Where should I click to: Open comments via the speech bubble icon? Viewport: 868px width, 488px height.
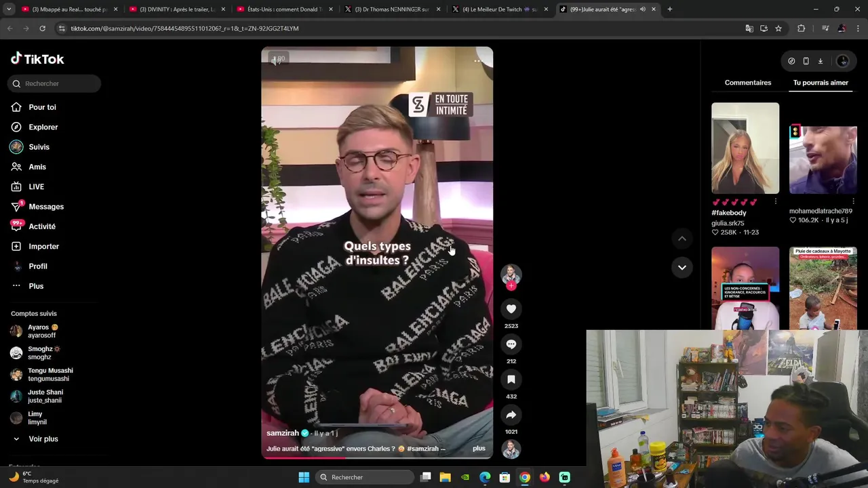click(511, 344)
